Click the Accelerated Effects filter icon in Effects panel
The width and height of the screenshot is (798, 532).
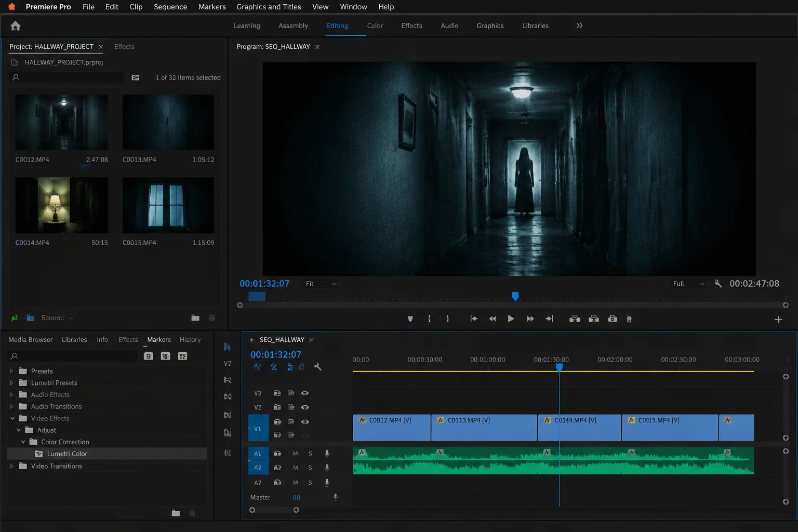[x=149, y=356]
